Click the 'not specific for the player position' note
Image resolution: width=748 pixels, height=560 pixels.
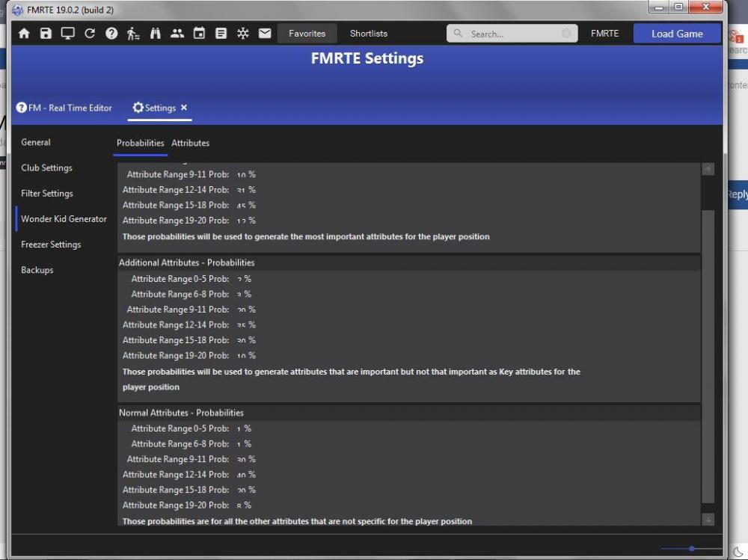(297, 521)
